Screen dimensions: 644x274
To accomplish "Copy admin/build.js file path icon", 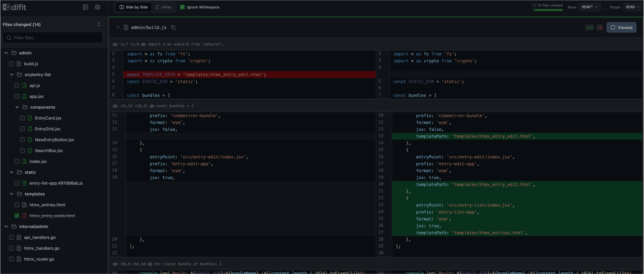I will click(x=173, y=27).
